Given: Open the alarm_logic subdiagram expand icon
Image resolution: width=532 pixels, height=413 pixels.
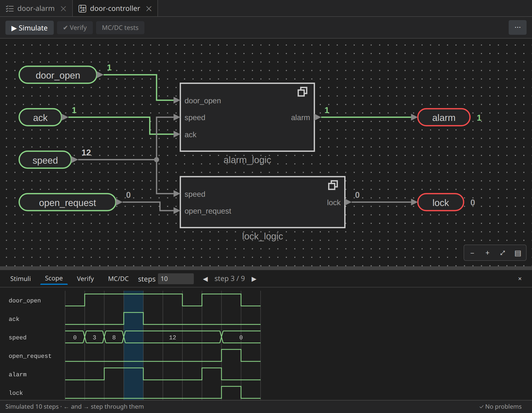Looking at the screenshot, I should pyautogui.click(x=302, y=92).
